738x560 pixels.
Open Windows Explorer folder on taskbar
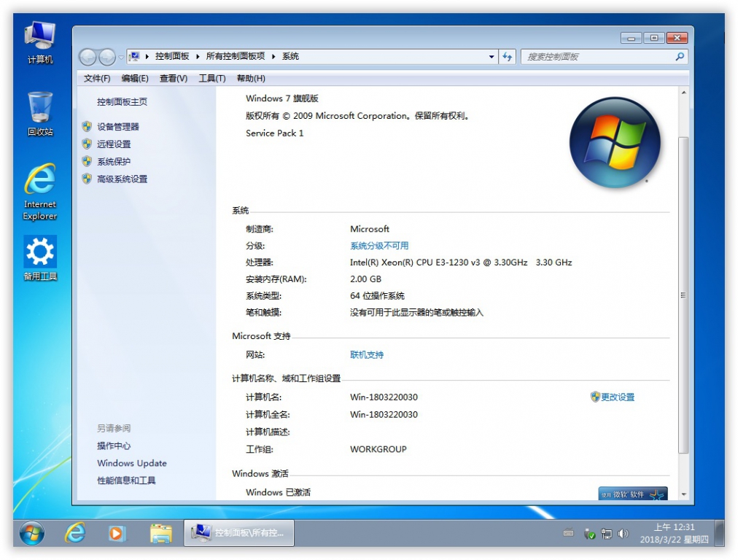(x=160, y=534)
